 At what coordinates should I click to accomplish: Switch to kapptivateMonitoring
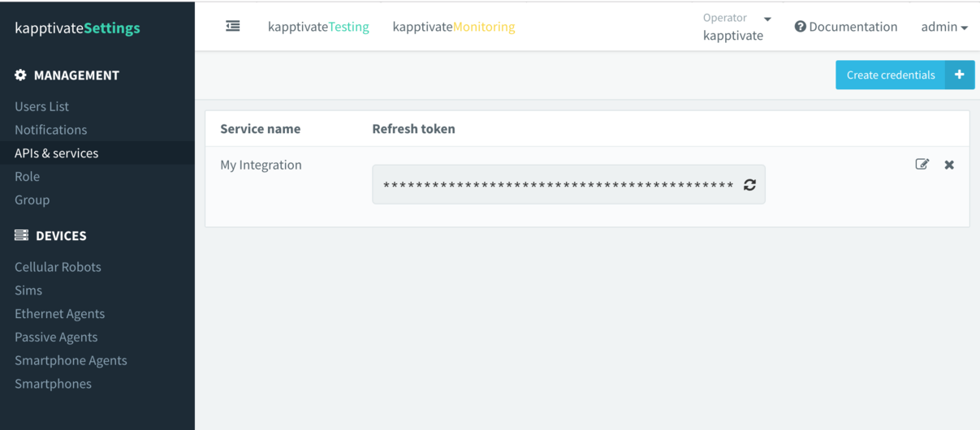(453, 27)
